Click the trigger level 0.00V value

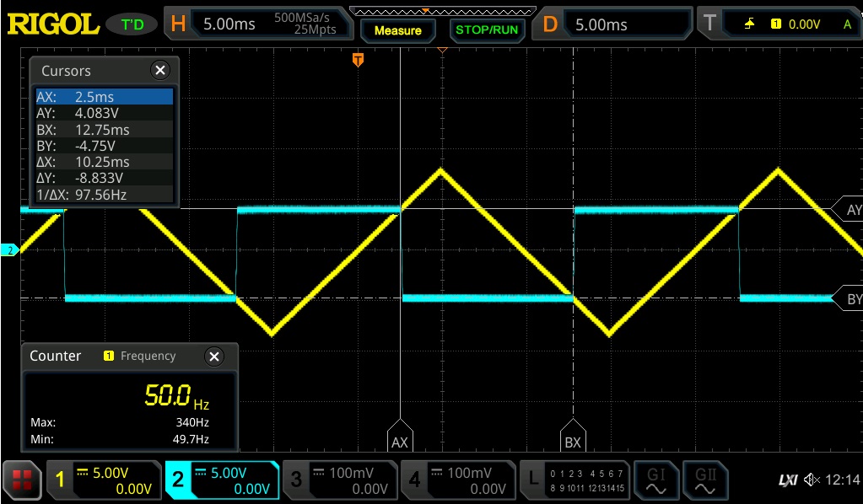(x=804, y=24)
